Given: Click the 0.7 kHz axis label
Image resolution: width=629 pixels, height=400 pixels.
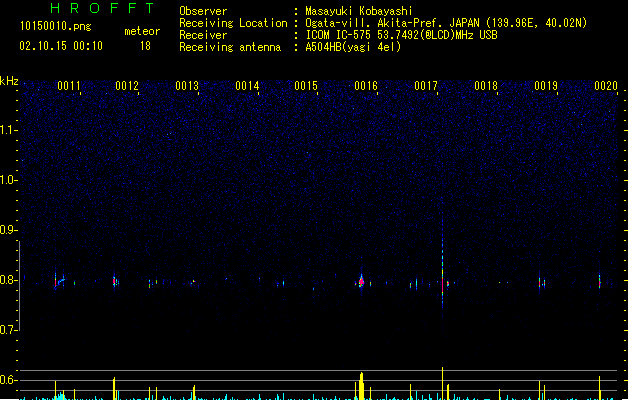Looking at the screenshot, I should point(8,330).
